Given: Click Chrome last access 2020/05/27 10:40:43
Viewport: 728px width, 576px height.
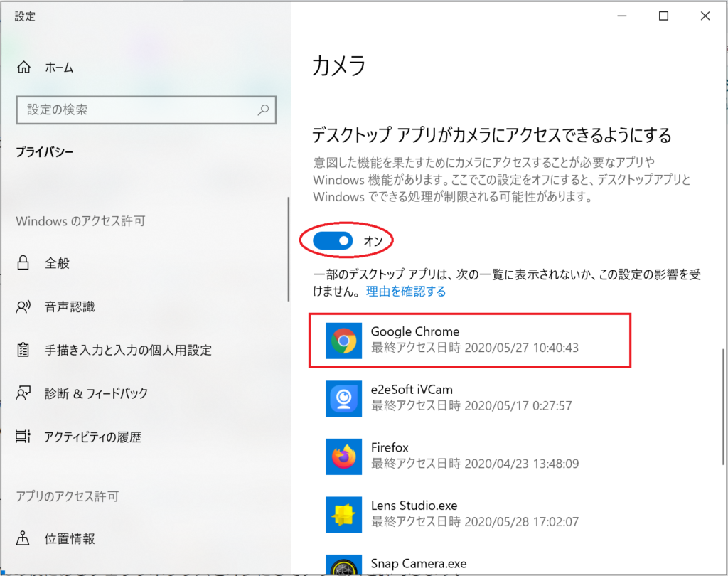Looking at the screenshot, I should (x=474, y=348).
